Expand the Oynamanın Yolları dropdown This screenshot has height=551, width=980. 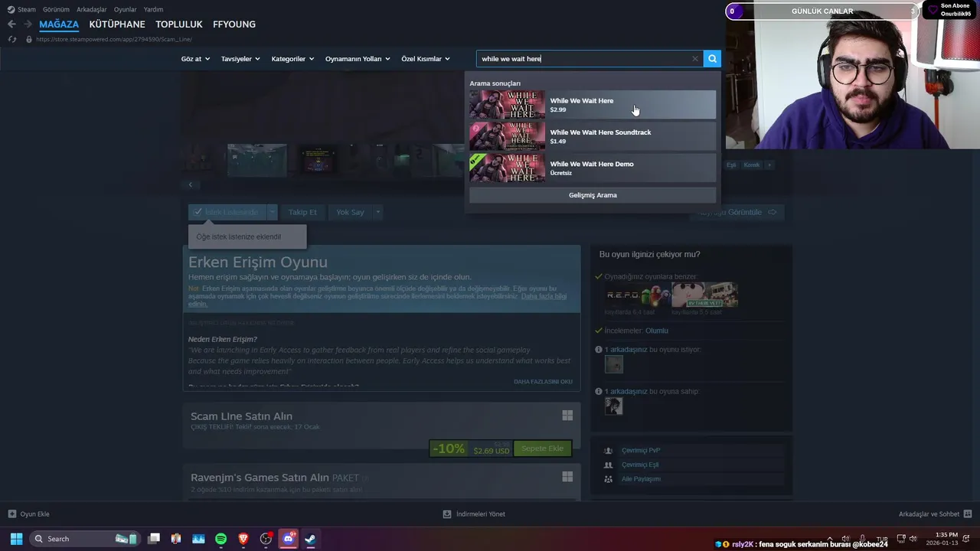click(x=358, y=59)
